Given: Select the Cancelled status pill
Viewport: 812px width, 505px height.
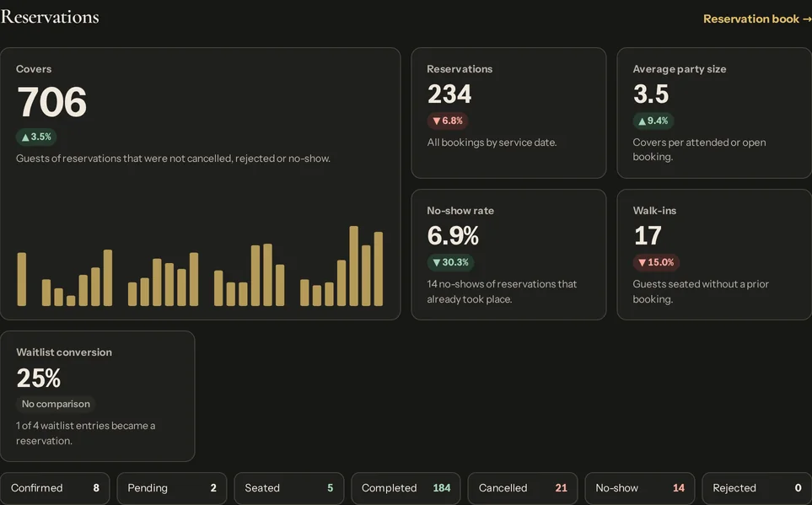Looking at the screenshot, I should click(523, 488).
